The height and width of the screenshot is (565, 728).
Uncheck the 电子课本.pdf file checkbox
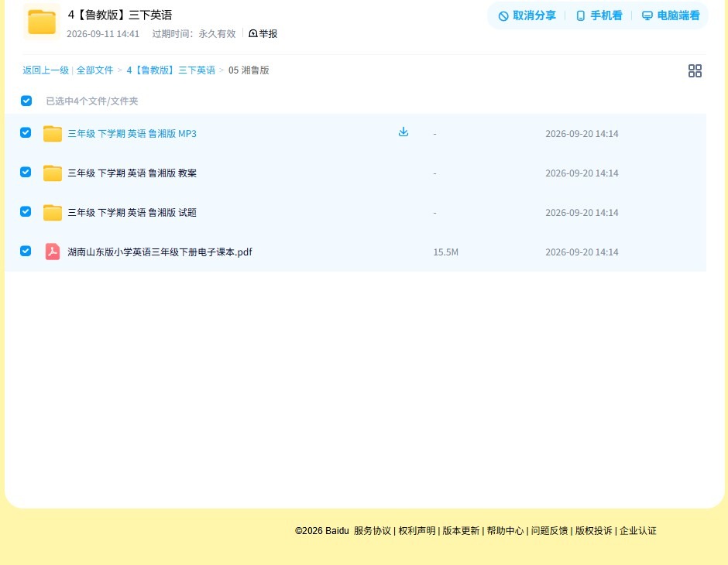tap(26, 251)
